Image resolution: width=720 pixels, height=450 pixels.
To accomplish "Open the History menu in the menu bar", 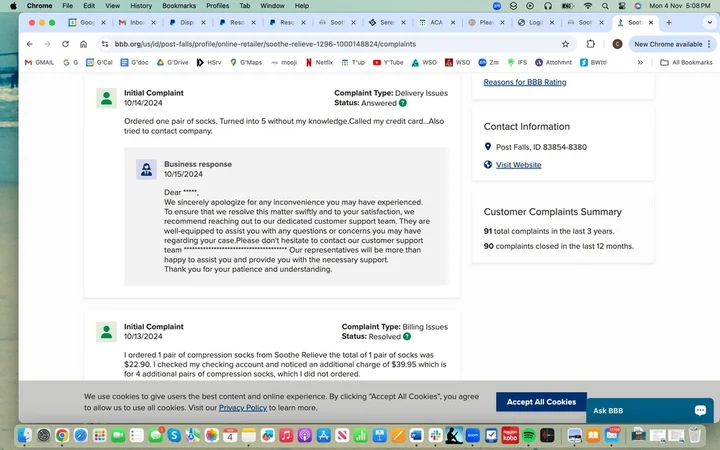I will point(141,5).
